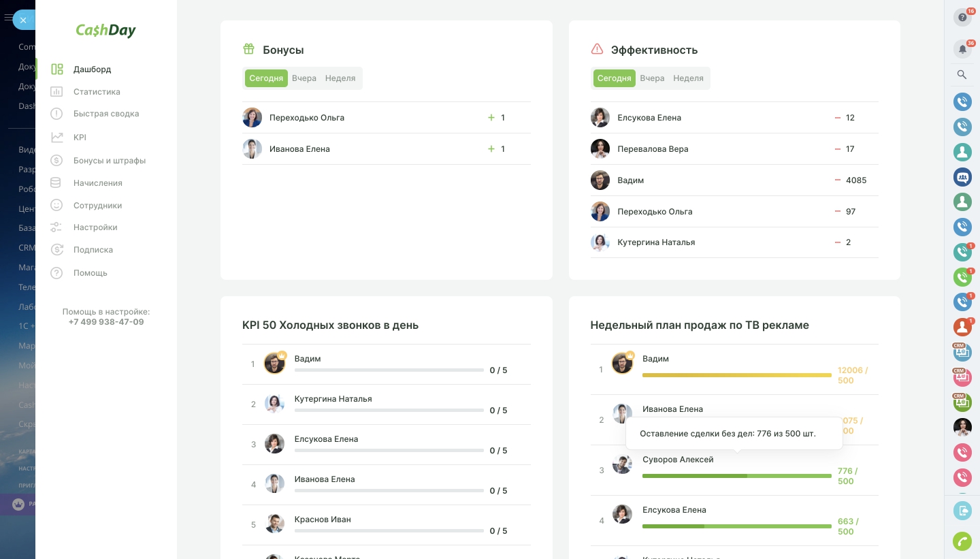Go to Начисления menu item
This screenshot has width=980, height=559.
pos(97,183)
